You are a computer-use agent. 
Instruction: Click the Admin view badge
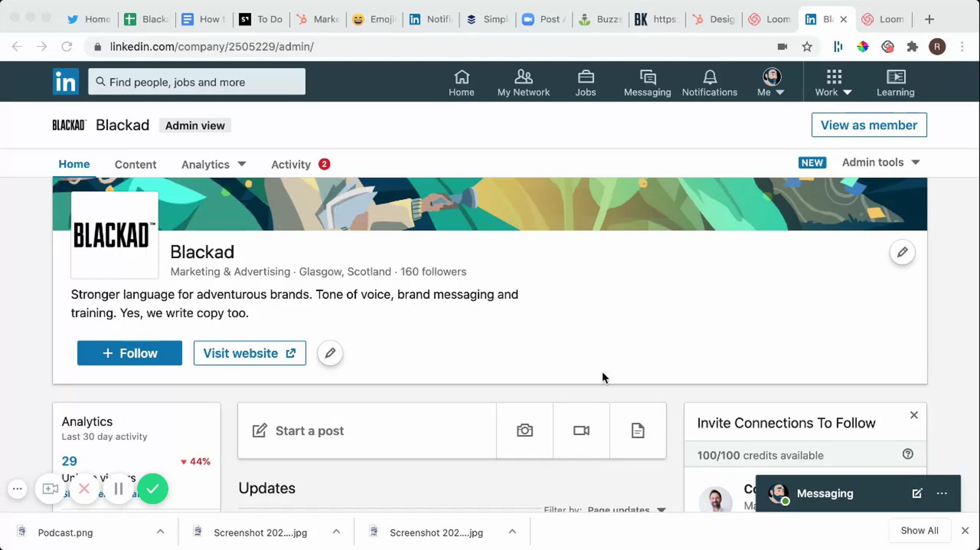(195, 125)
